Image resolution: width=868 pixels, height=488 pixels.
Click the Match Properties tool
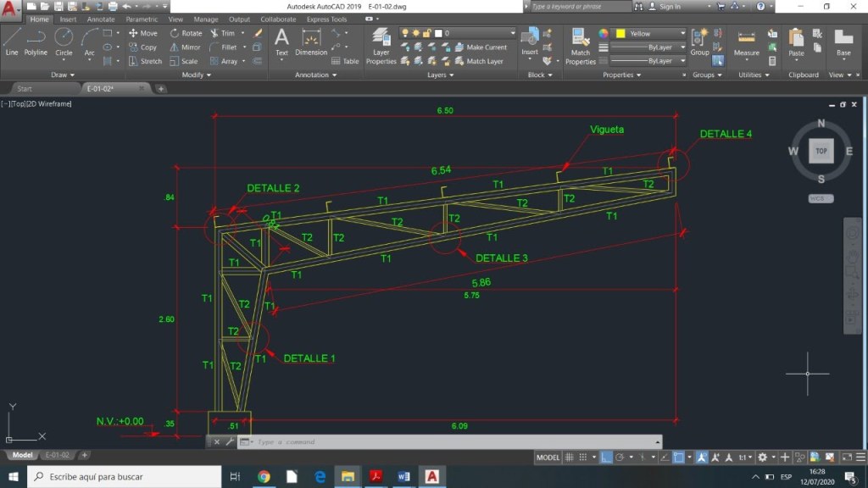coord(581,47)
